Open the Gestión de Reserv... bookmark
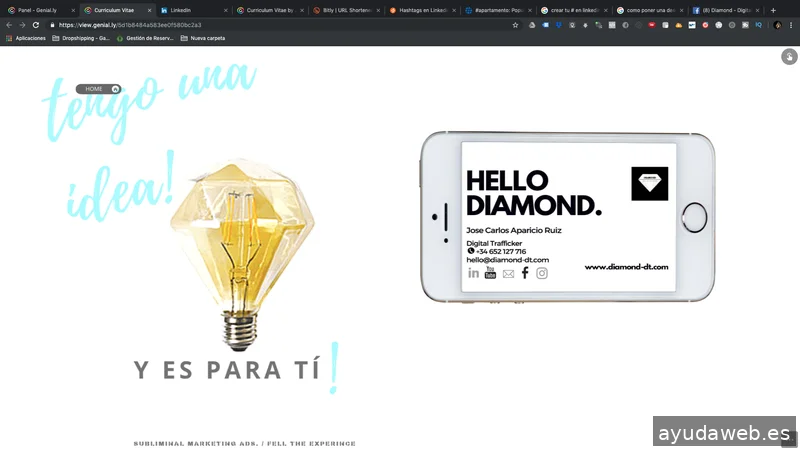 click(x=145, y=38)
